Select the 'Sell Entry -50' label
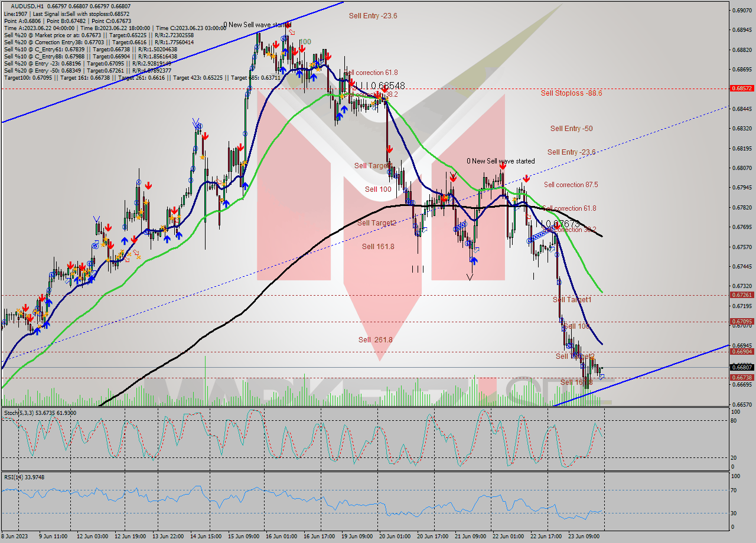Screen dimensions: 756x543 (571, 128)
